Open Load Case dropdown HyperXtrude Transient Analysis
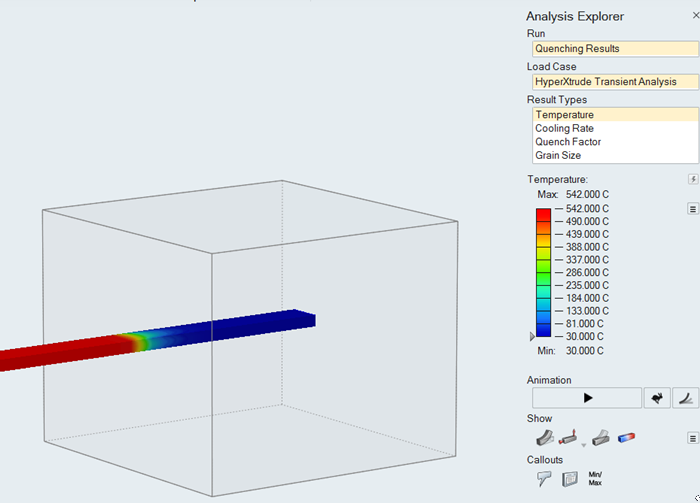The image size is (700, 503). tap(614, 81)
